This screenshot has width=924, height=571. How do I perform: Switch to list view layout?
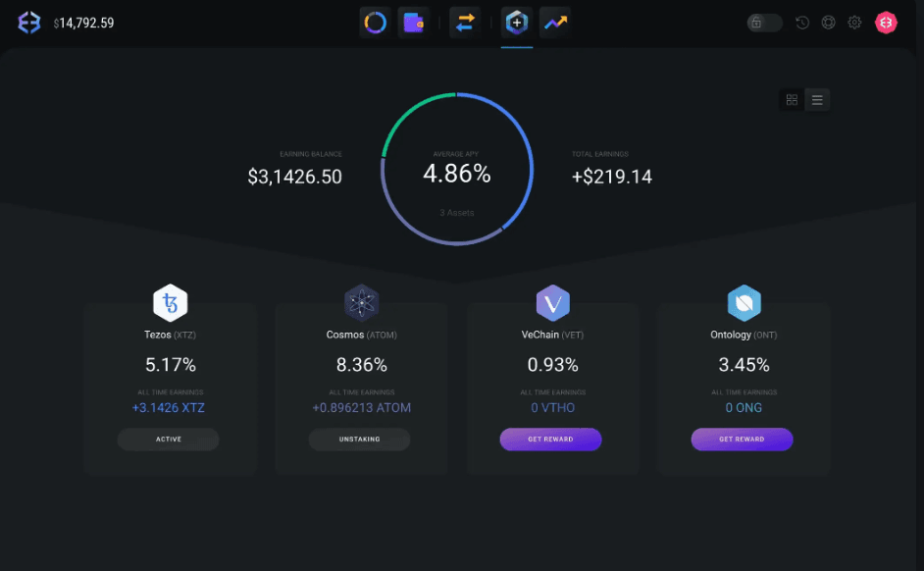click(x=817, y=100)
